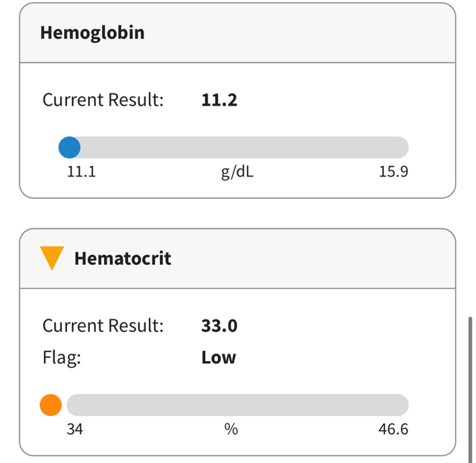This screenshot has height=463, width=476.
Task: Click the Hematocrit value 33.0
Action: [219, 325]
